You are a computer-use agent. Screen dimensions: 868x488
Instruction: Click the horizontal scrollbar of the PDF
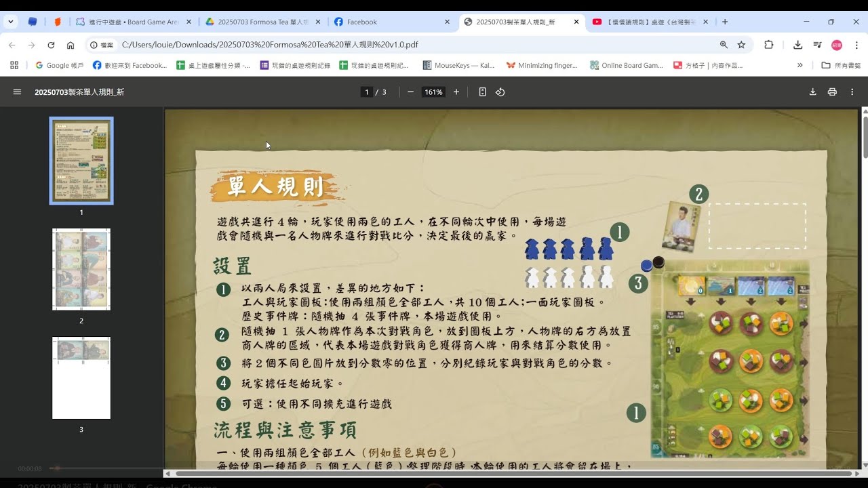click(512, 473)
